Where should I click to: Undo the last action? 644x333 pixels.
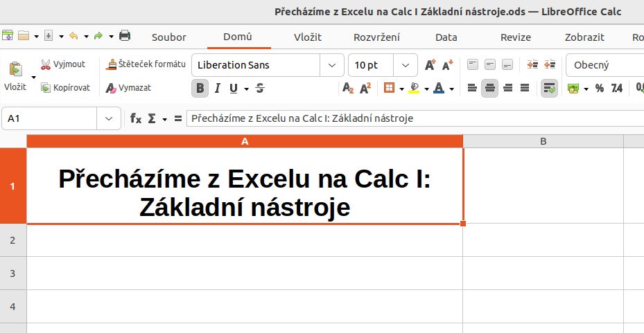[73, 36]
